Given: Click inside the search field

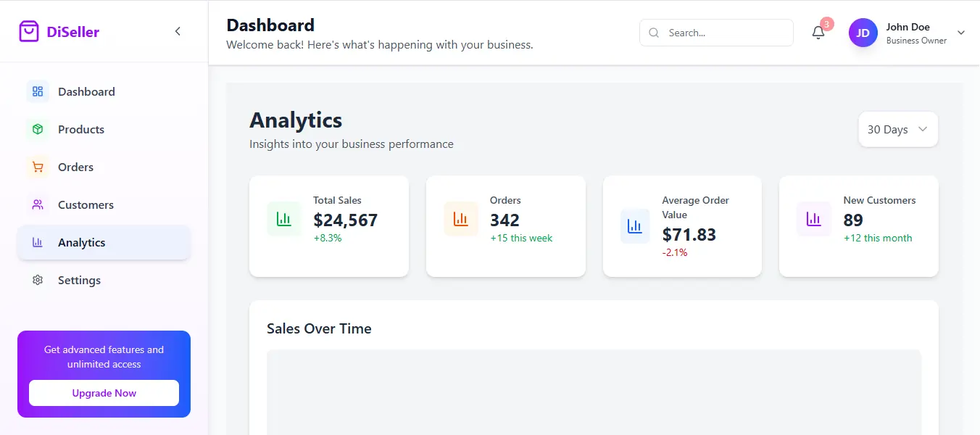Looking at the screenshot, I should [x=716, y=33].
